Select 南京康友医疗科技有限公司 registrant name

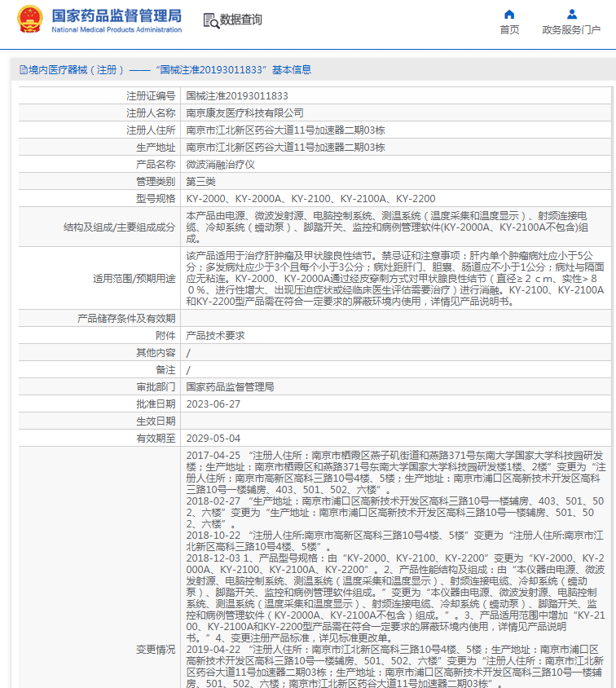coord(244,112)
